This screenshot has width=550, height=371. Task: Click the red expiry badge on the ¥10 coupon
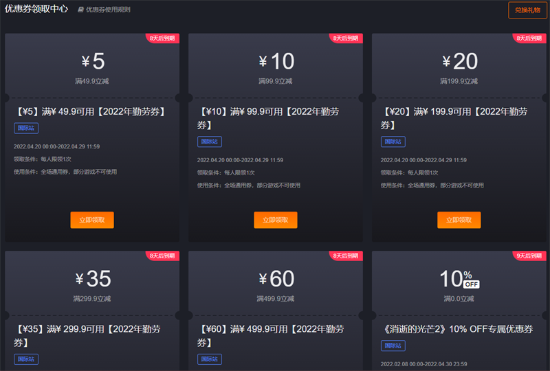(346, 38)
